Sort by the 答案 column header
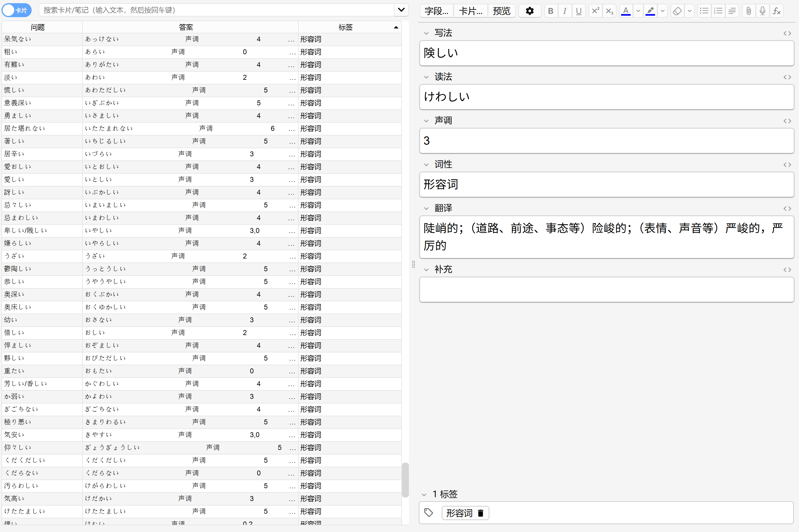The height and width of the screenshot is (532, 799). tap(190, 27)
